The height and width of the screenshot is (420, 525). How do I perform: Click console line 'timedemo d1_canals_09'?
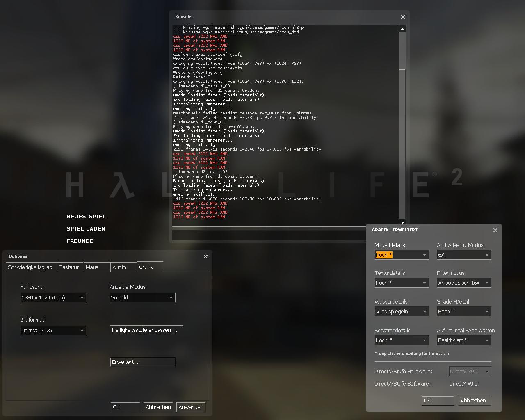pos(201,86)
